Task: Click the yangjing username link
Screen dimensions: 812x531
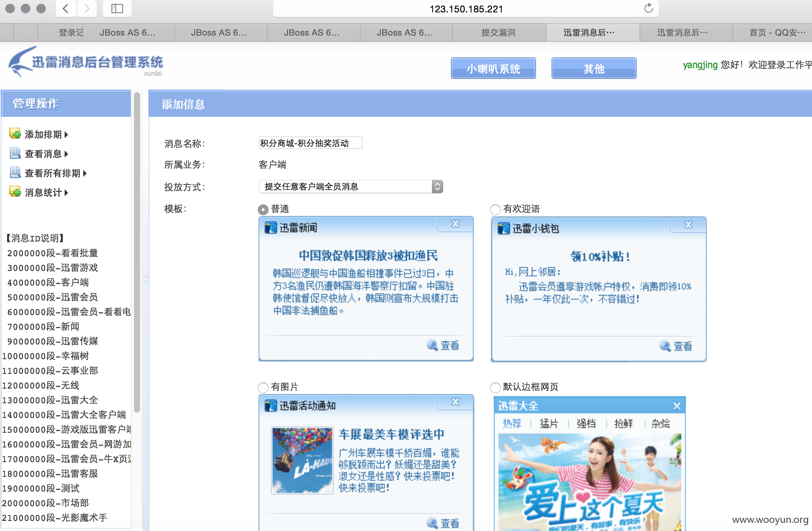Action: click(700, 65)
